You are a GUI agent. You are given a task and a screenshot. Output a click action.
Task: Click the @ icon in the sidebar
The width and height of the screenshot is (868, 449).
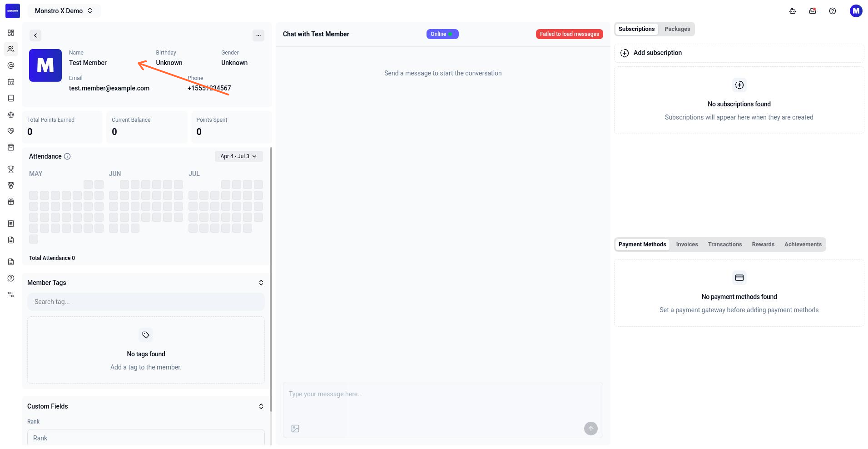pyautogui.click(x=11, y=65)
